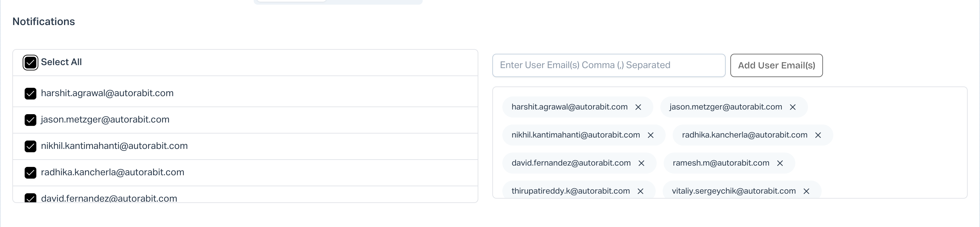980x227 pixels.
Task: Remove jason.metzger email chip
Action: point(792,107)
